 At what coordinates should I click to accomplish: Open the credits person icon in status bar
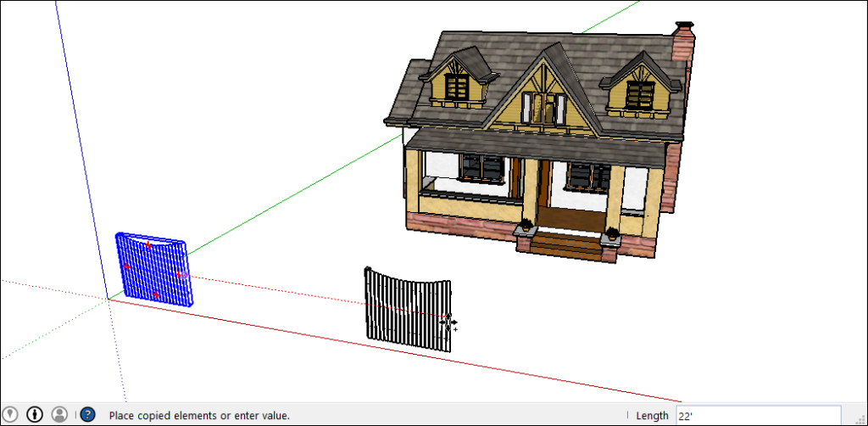coord(35,414)
